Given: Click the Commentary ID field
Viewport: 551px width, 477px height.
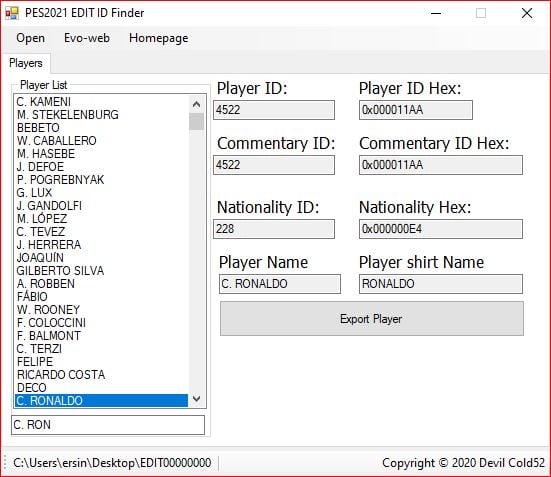Looking at the screenshot, I should [274, 165].
